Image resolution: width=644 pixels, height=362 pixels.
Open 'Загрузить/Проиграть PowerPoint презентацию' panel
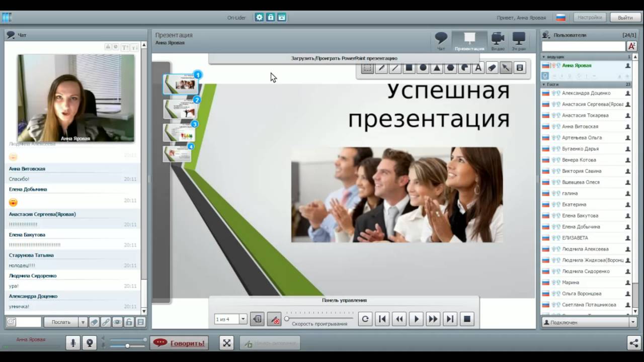click(x=344, y=58)
